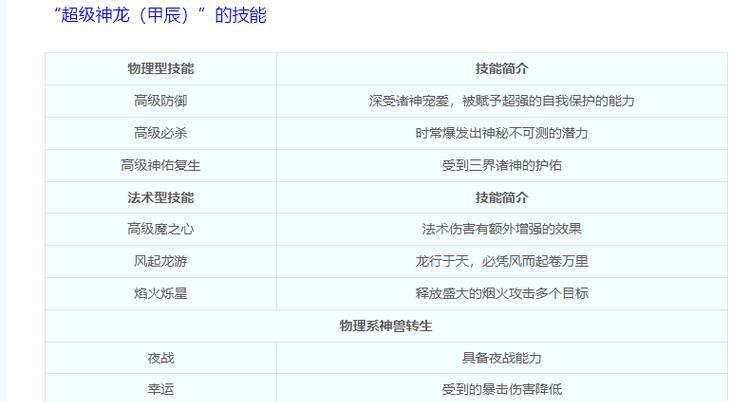750x402 pixels.
Task: Click description 释放盛大的烟火攻击多个目标
Action: click(x=502, y=293)
